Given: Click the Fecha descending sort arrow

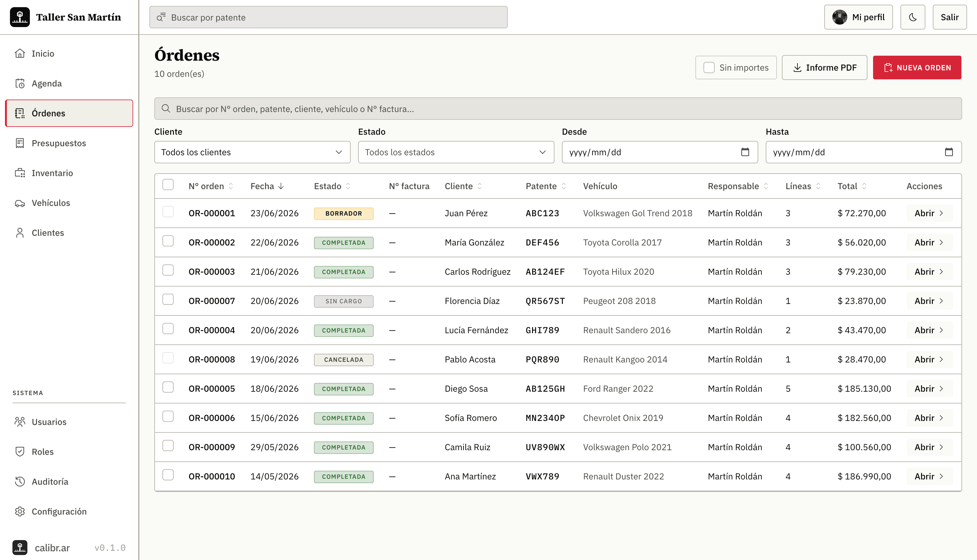Looking at the screenshot, I should [281, 186].
